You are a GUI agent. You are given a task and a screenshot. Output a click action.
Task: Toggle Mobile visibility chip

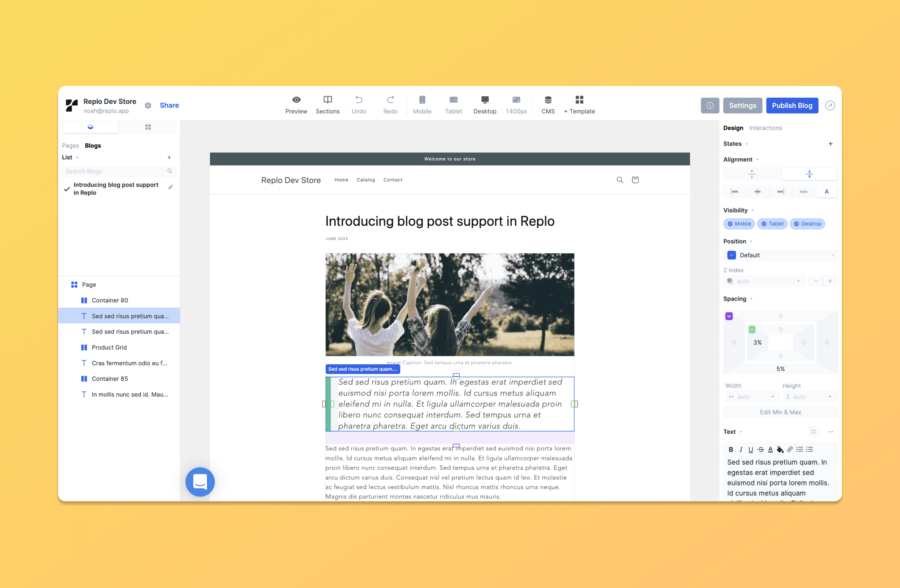click(739, 224)
